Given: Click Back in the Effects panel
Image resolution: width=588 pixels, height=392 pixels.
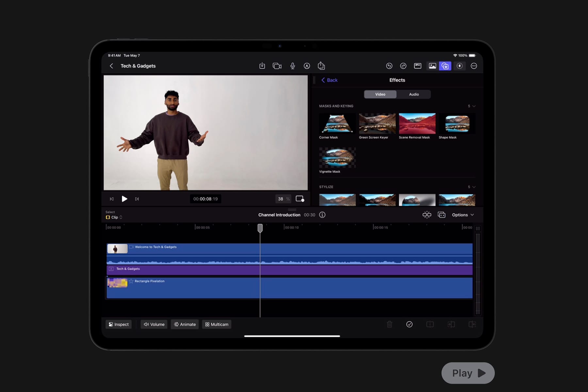Looking at the screenshot, I should (329, 80).
